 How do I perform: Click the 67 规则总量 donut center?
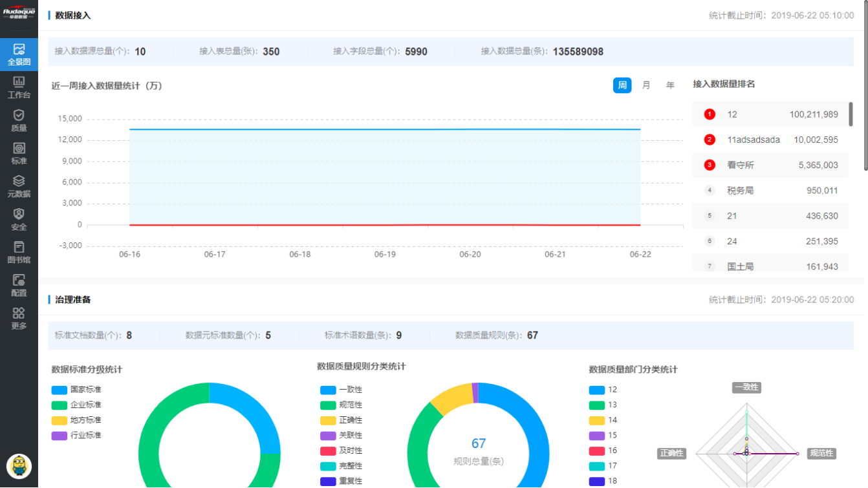click(x=479, y=451)
